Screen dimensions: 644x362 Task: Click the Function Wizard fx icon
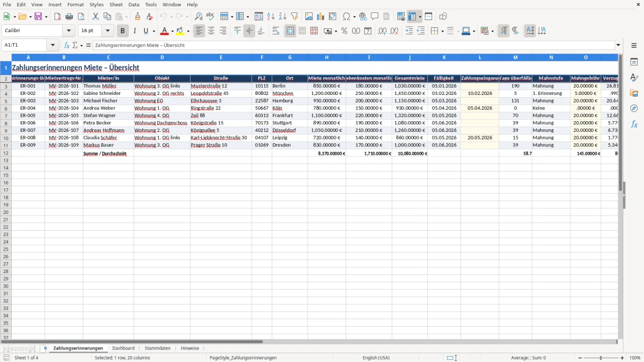(67, 45)
